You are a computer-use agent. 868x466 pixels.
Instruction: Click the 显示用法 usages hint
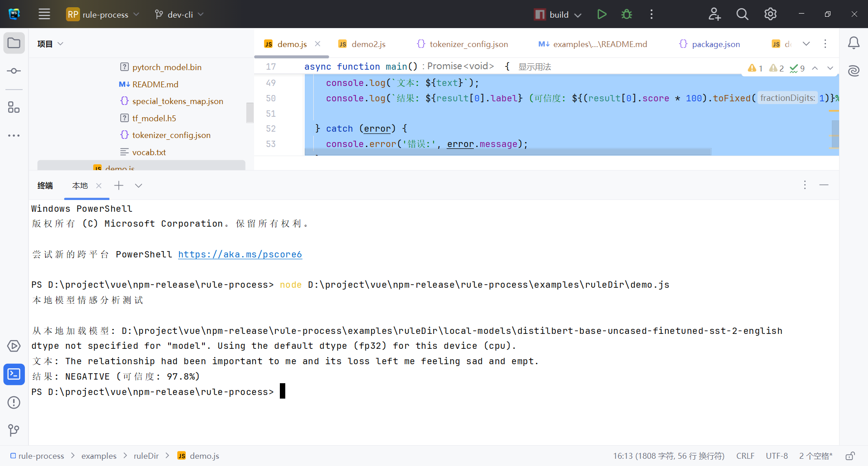534,67
